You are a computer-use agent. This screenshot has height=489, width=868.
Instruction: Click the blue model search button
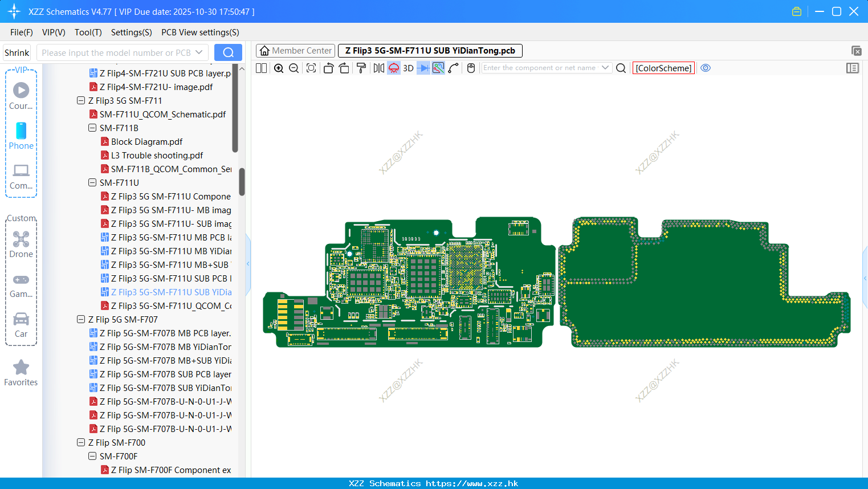[228, 52]
